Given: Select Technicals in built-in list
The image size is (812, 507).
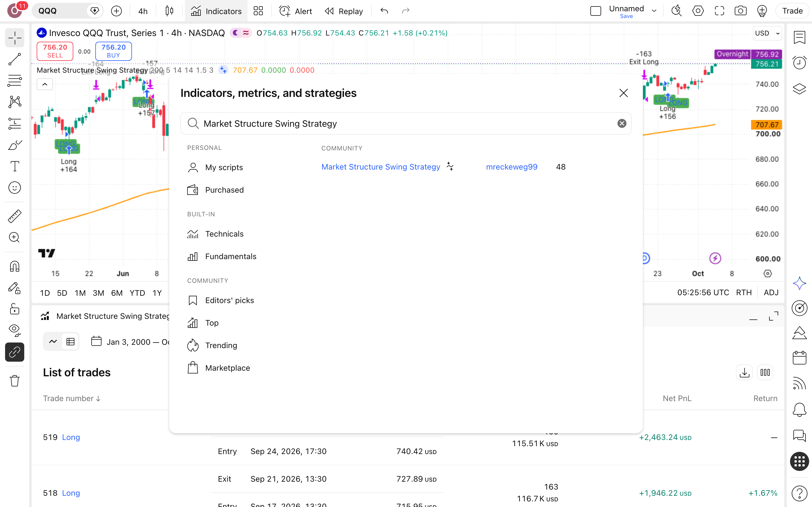Looking at the screenshot, I should pos(224,234).
